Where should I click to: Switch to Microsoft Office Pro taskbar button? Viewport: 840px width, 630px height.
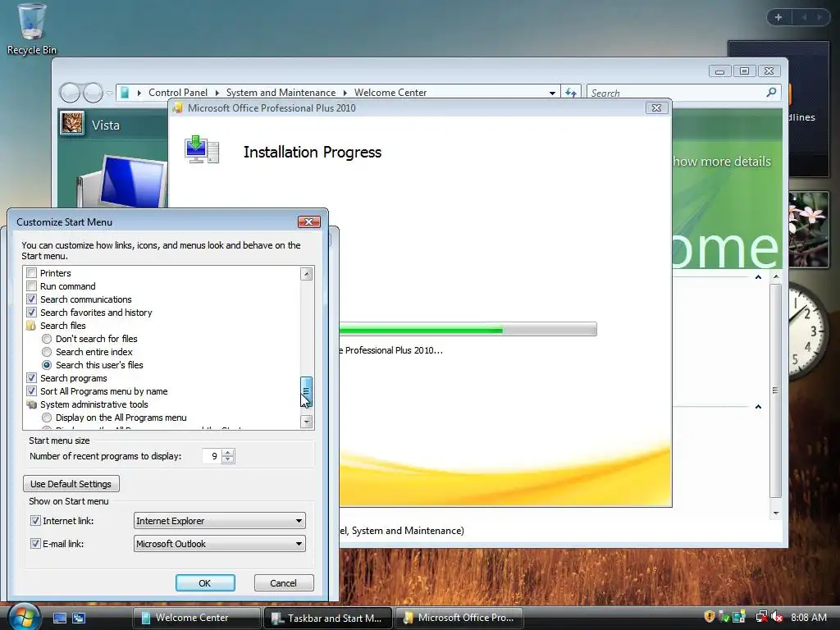pos(459,618)
